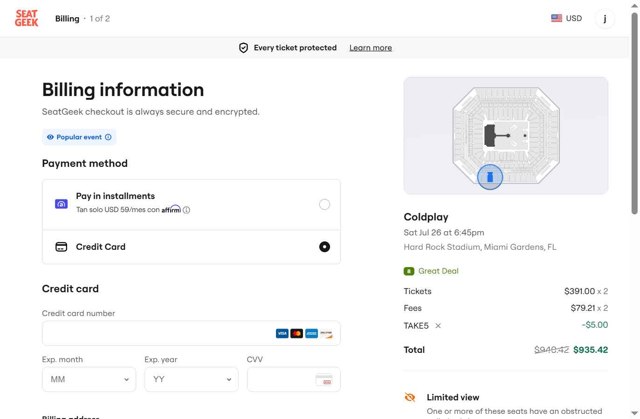Open the Popular event info icon
Viewport: 640px width, 419px height.
click(108, 137)
